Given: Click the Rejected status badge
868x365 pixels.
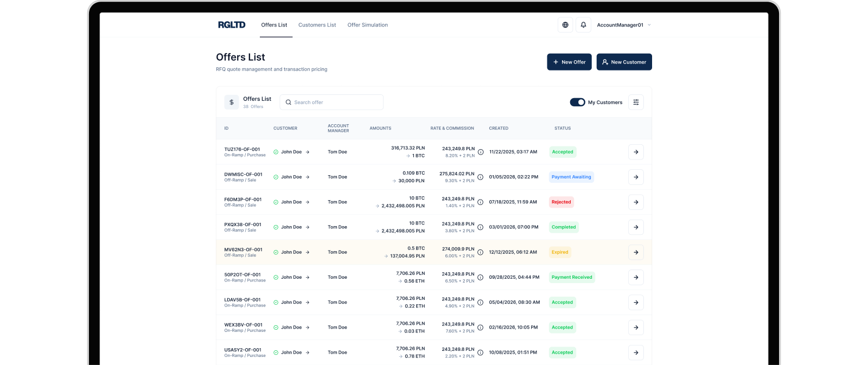Looking at the screenshot, I should coord(561,202).
